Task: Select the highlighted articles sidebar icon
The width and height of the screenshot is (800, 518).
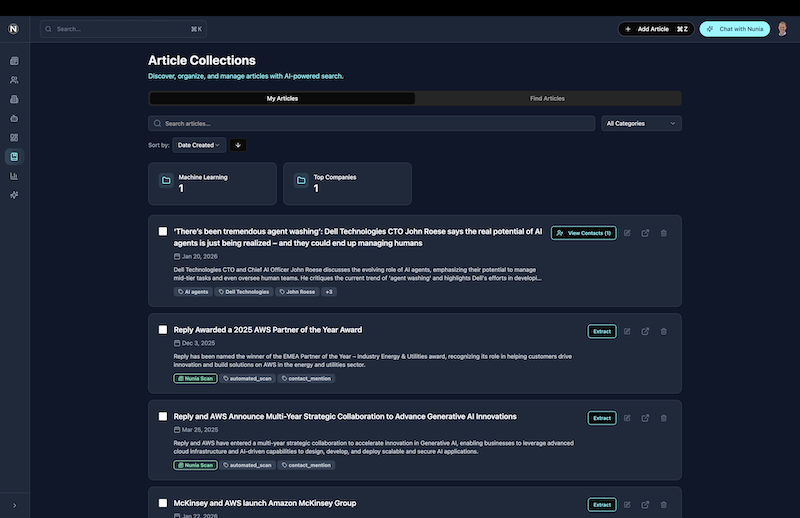Action: coord(14,157)
